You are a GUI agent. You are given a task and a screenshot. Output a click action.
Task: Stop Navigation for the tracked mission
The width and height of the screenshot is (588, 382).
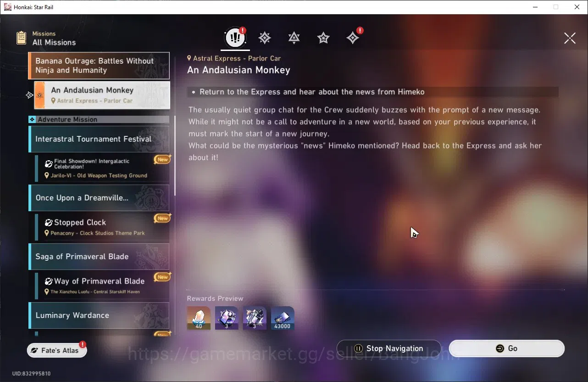click(x=389, y=348)
